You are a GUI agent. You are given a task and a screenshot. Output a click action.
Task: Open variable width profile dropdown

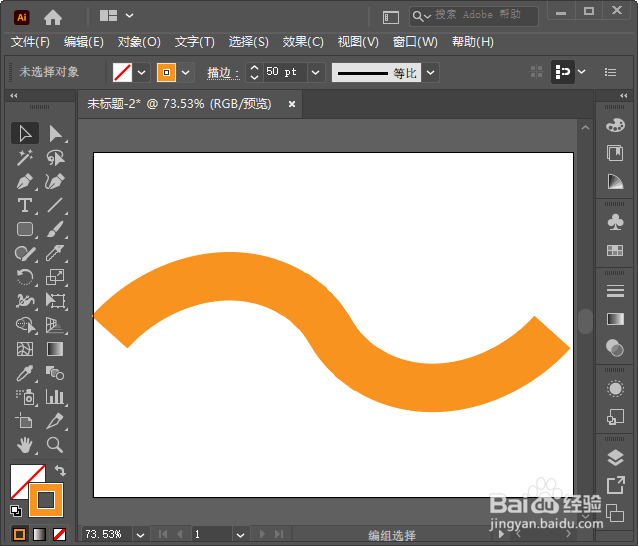tap(430, 73)
